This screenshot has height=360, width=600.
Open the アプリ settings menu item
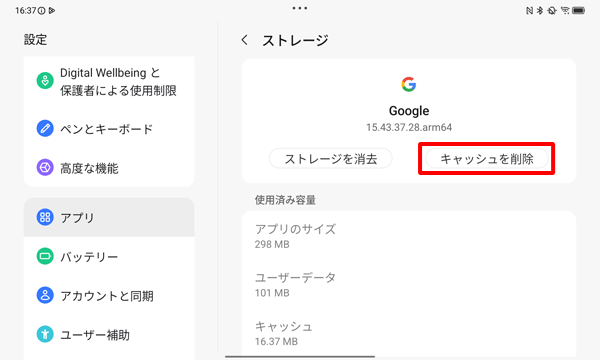click(109, 217)
